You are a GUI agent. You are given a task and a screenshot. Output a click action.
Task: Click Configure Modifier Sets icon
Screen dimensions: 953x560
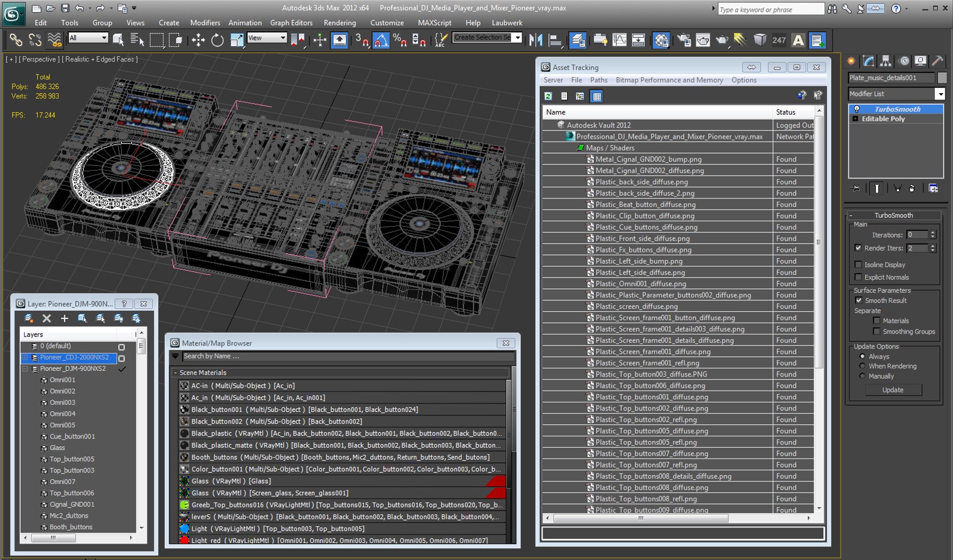coord(933,188)
